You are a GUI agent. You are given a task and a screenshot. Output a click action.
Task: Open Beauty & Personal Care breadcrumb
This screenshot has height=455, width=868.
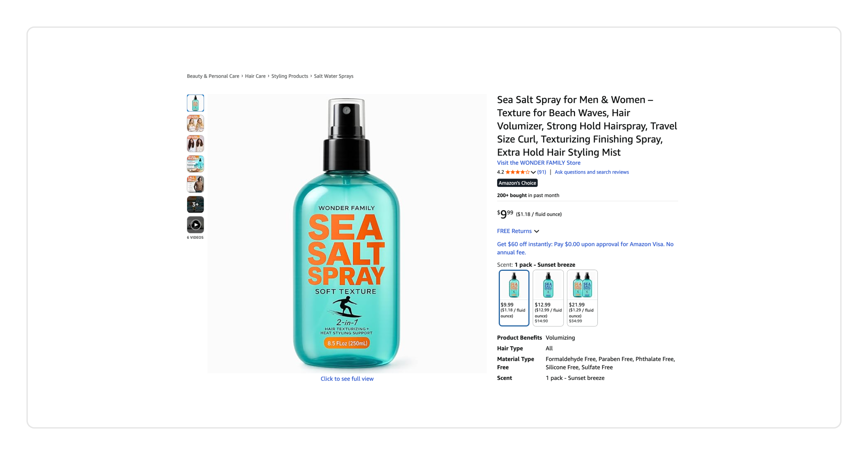point(213,76)
